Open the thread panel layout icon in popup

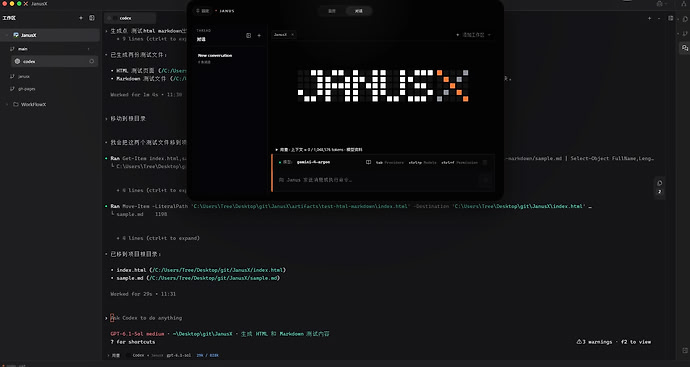(x=249, y=36)
